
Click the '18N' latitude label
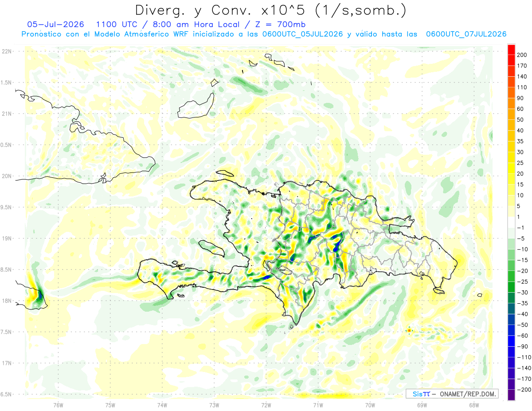[7, 301]
